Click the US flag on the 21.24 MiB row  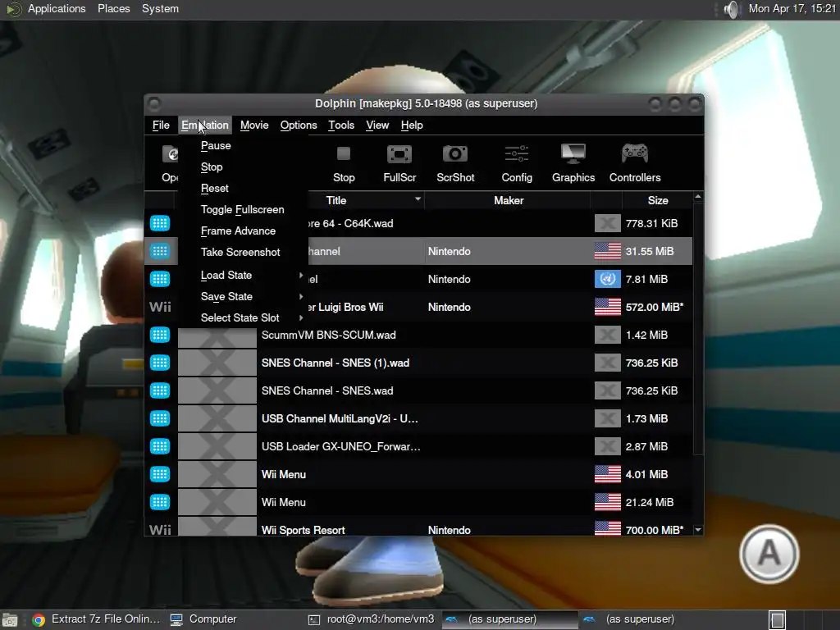608,502
